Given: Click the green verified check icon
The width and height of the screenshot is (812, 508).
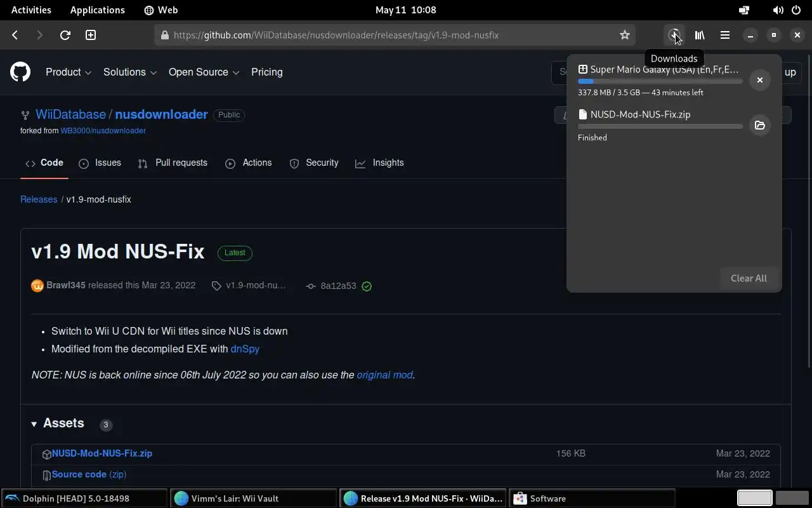Looking at the screenshot, I should tap(367, 286).
